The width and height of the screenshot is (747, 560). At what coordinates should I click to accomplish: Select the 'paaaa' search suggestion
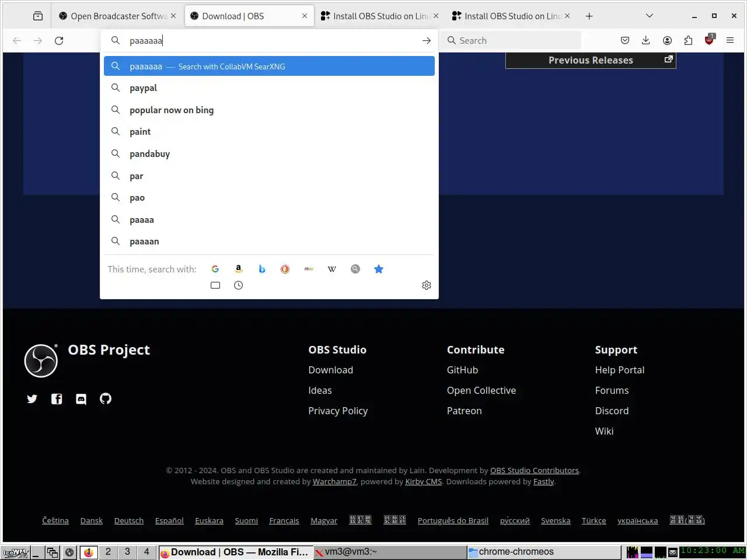click(269, 220)
